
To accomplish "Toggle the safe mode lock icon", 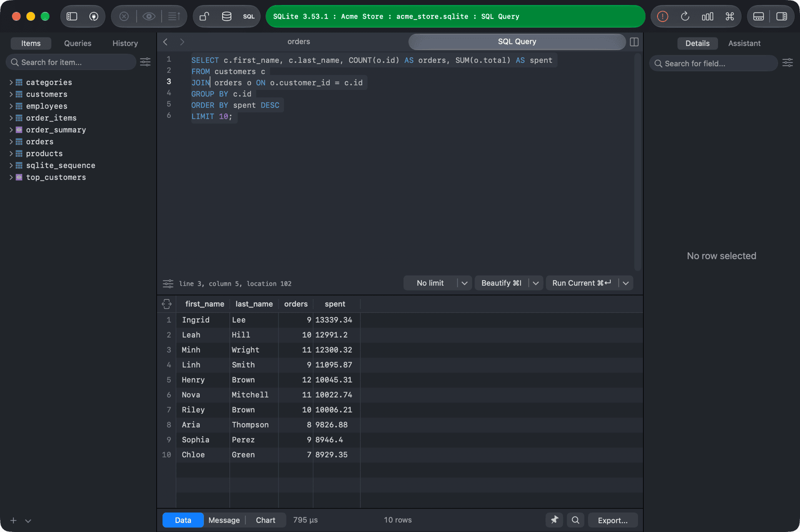I will click(204, 16).
